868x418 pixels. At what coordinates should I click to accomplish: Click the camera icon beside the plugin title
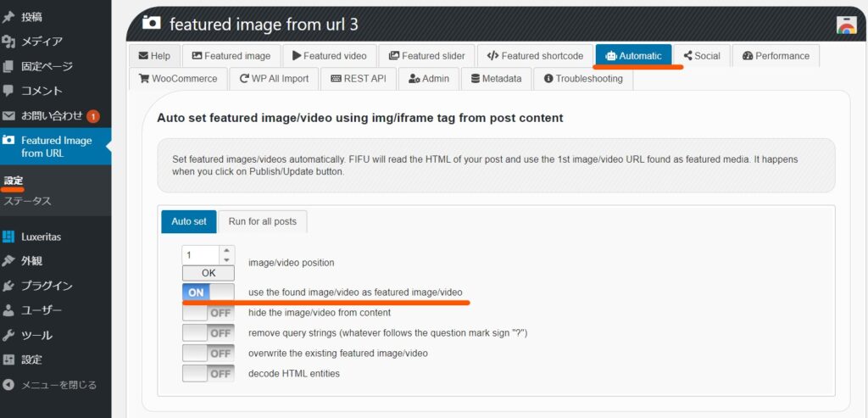pyautogui.click(x=151, y=23)
